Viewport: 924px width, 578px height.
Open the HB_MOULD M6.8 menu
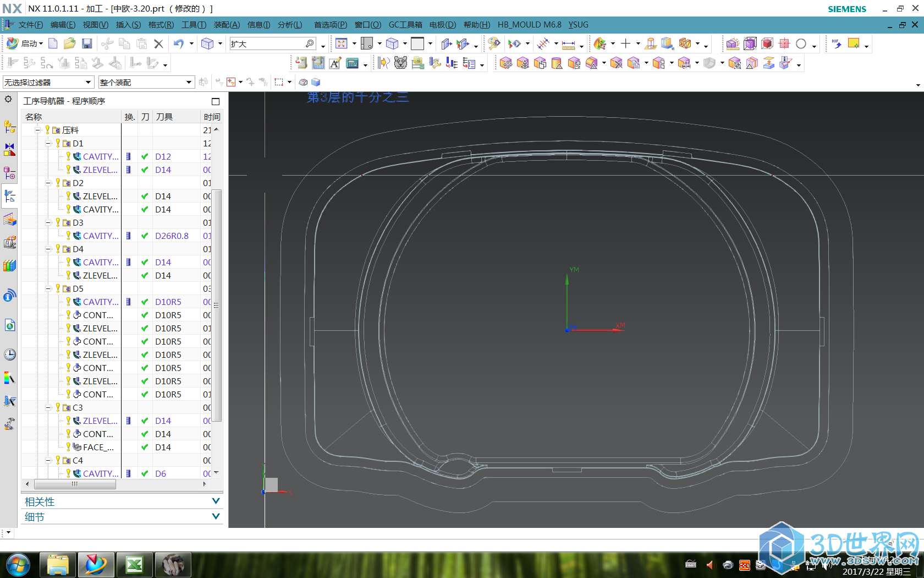pos(529,25)
